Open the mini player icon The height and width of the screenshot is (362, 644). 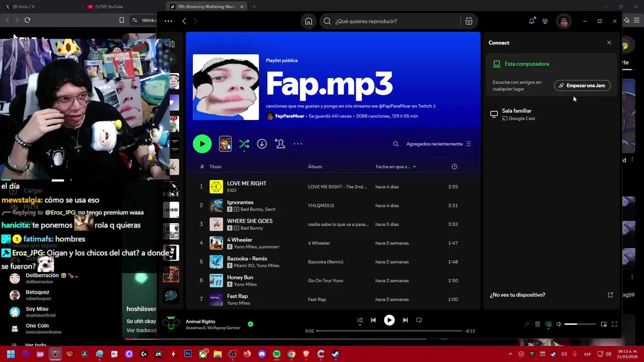(x=604, y=324)
